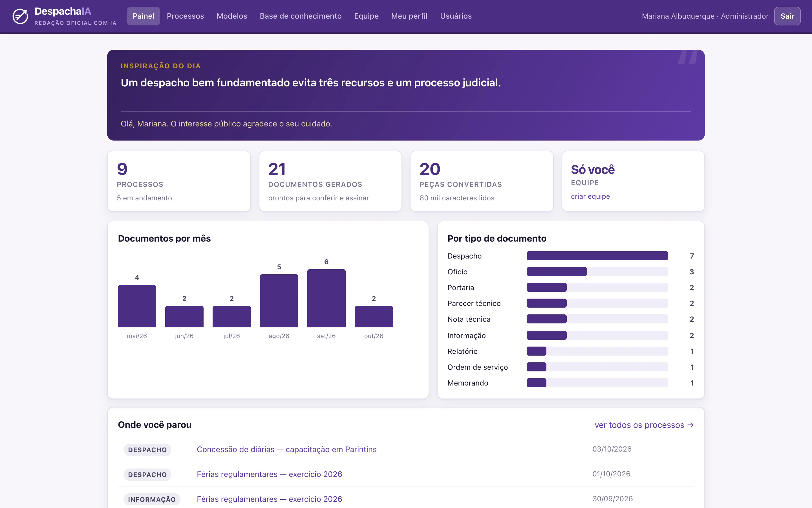This screenshot has height=508, width=812.
Task: Open ver todos os processos link
Action: (x=644, y=425)
